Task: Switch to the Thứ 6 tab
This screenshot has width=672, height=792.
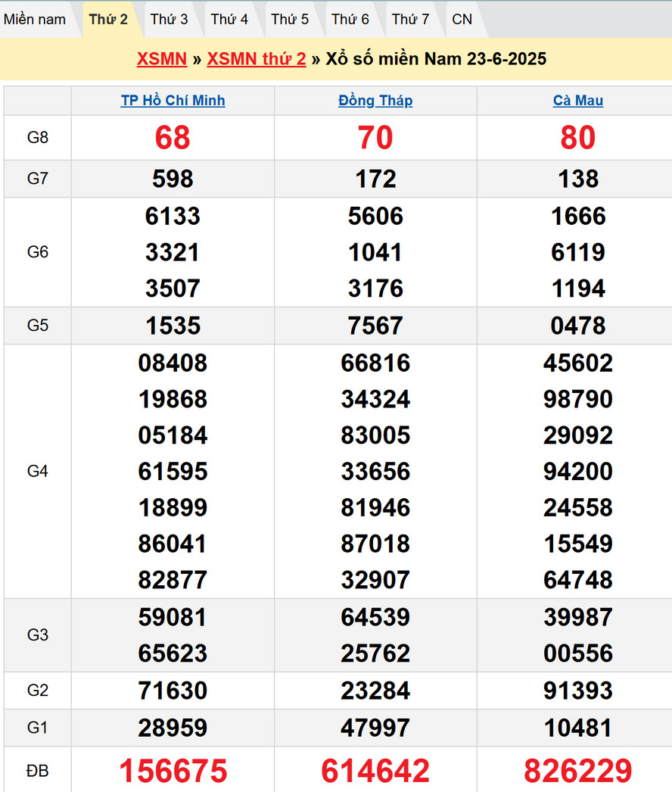Action: [350, 20]
